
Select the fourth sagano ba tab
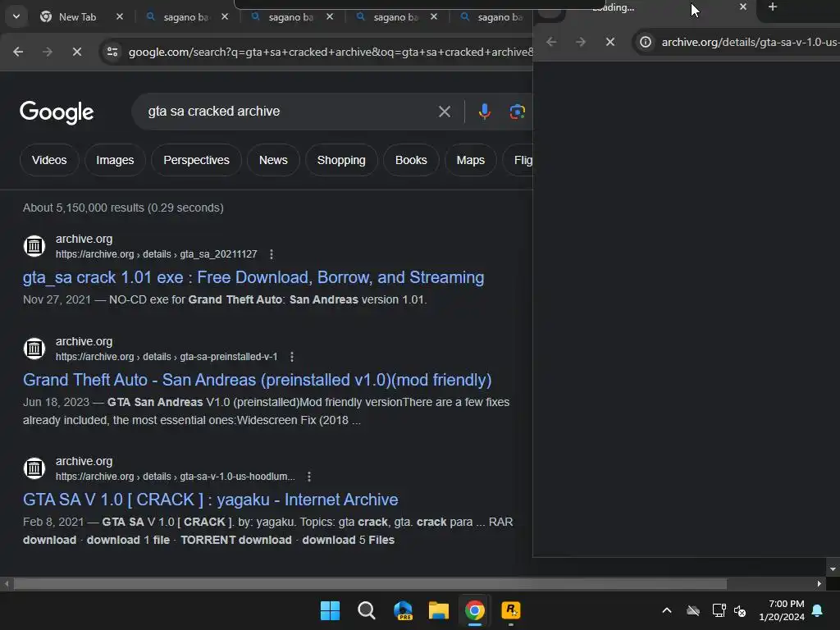click(x=493, y=17)
